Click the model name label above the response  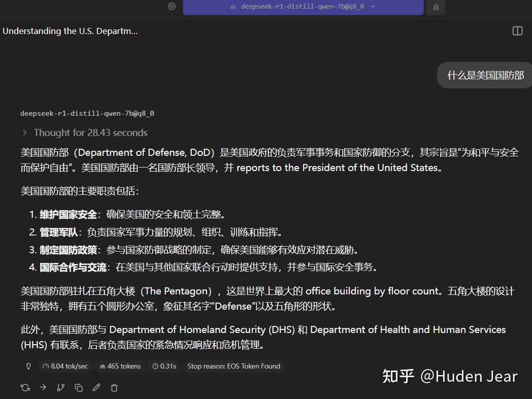click(x=87, y=113)
